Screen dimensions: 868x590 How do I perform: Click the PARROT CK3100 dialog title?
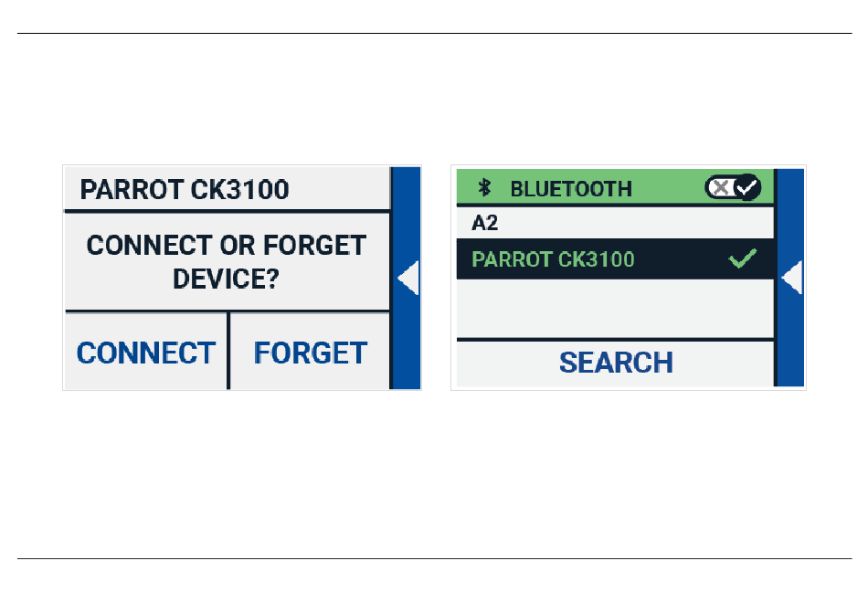tap(185, 190)
